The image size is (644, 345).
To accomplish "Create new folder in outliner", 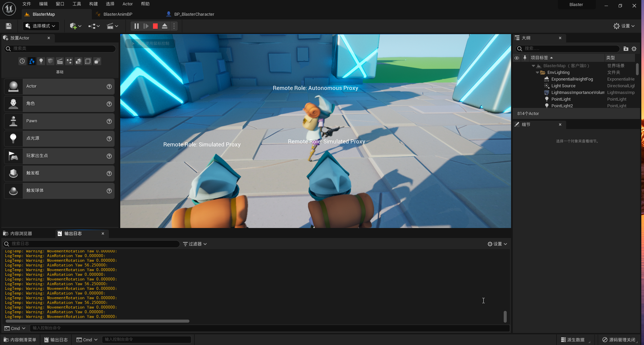I will [x=626, y=49].
